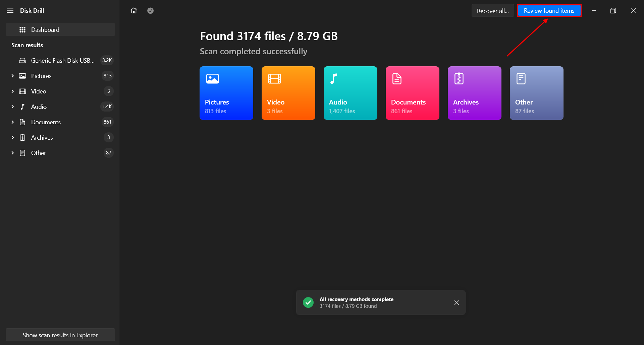Click All recovery methods complete text
The width and height of the screenshot is (644, 345).
pyautogui.click(x=357, y=299)
